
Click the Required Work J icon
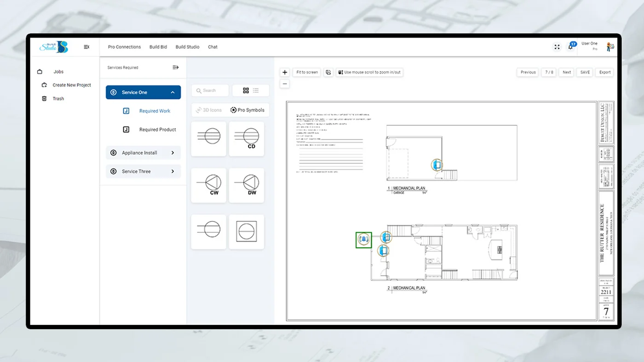pyautogui.click(x=126, y=111)
